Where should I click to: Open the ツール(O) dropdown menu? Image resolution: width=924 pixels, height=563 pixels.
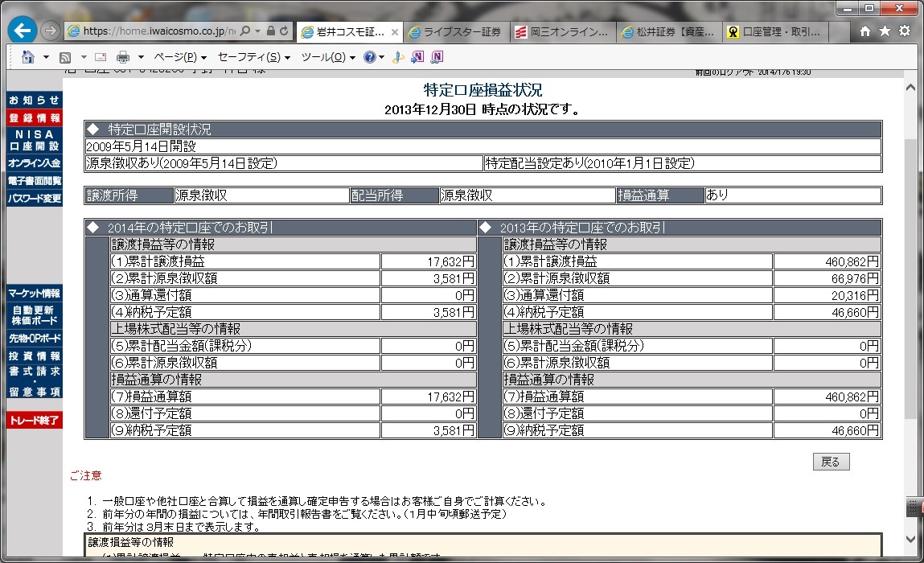(327, 57)
